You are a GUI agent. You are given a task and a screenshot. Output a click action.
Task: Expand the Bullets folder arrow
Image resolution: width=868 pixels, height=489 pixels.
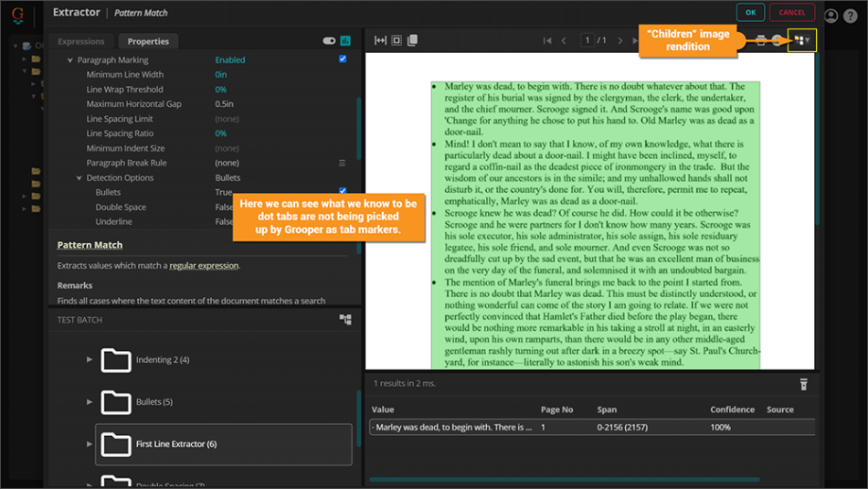point(90,401)
